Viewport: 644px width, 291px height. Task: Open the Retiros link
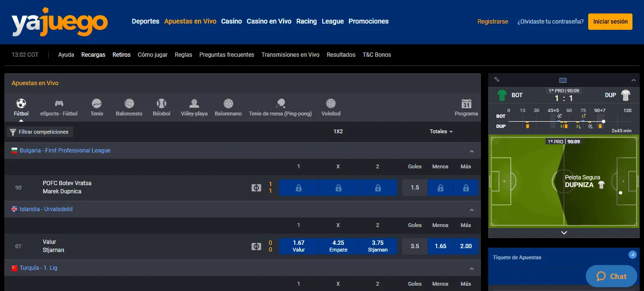(x=122, y=55)
